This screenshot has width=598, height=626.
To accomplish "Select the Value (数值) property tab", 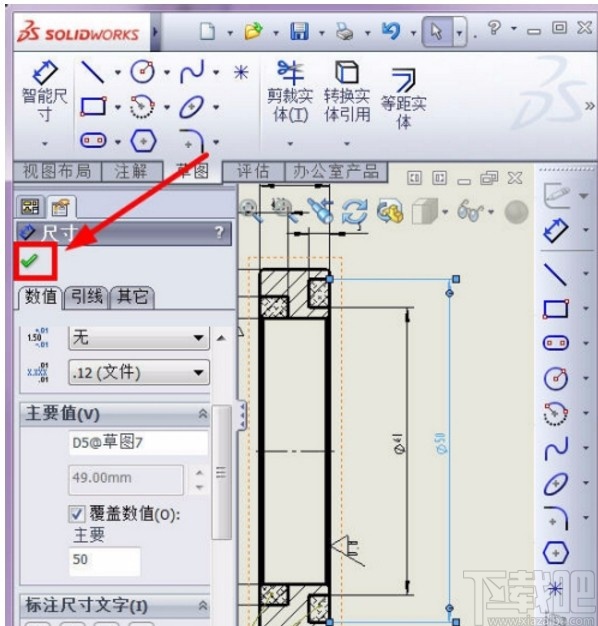I will [40, 297].
